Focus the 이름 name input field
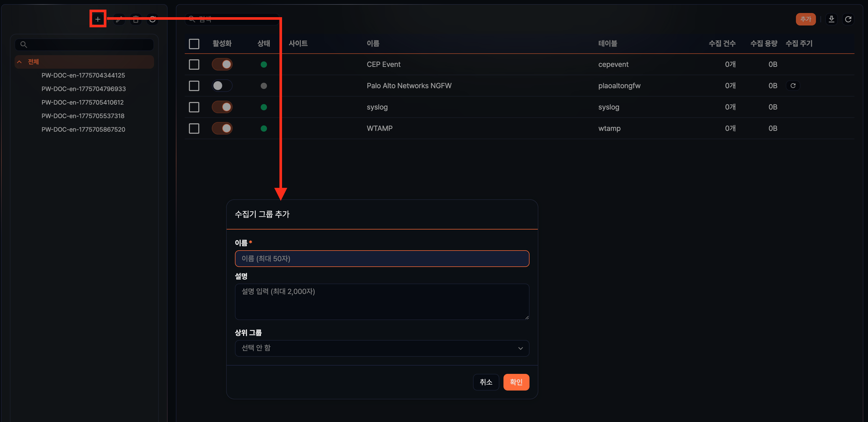The height and width of the screenshot is (422, 868). point(382,259)
